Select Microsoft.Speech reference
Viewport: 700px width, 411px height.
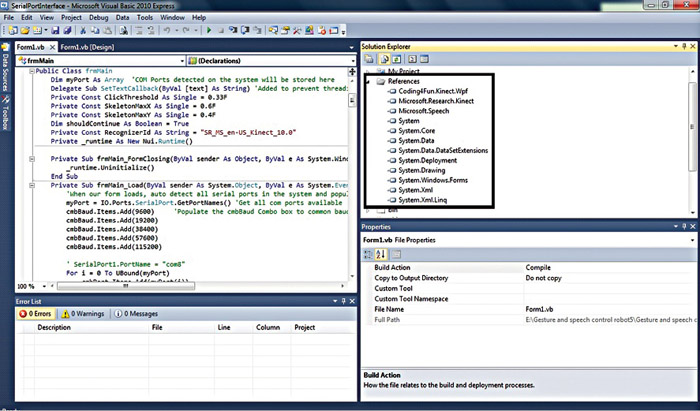pos(424,110)
